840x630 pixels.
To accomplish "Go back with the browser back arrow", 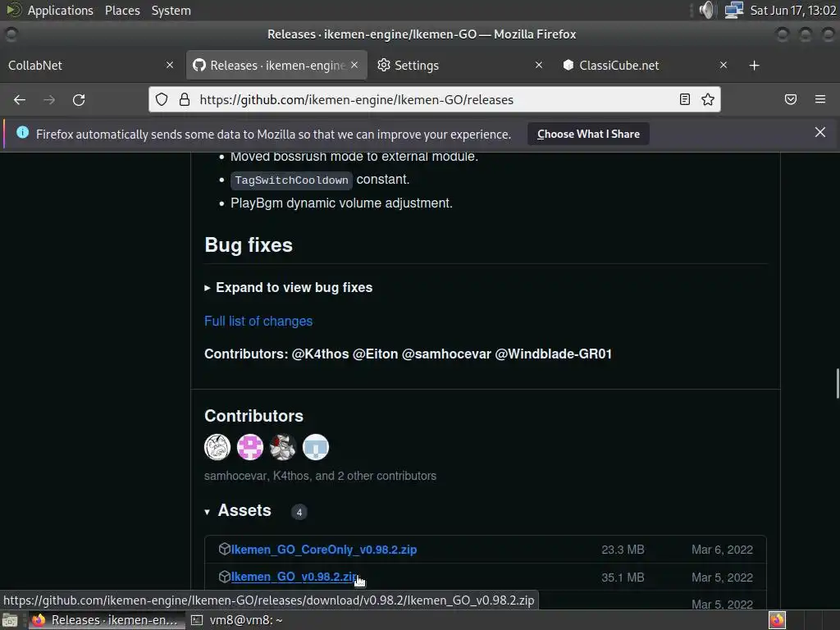I will 20,99.
